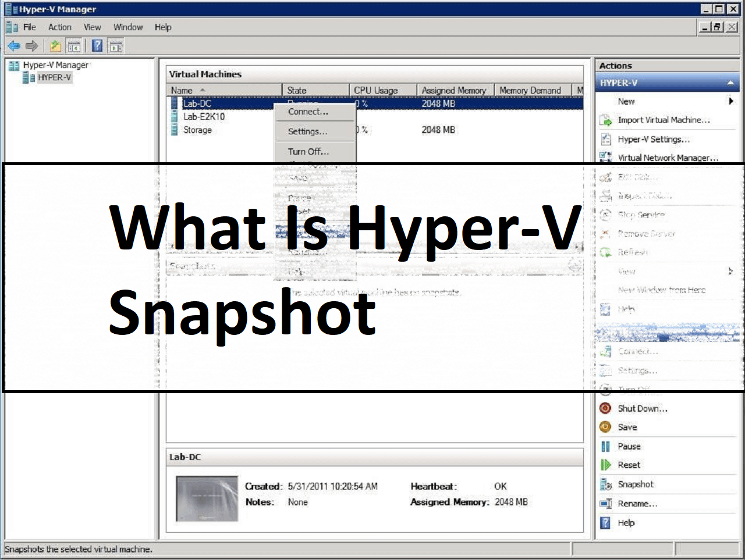Click the Virtual Machines panel heading
This screenshot has height=560, width=745.
point(205,74)
